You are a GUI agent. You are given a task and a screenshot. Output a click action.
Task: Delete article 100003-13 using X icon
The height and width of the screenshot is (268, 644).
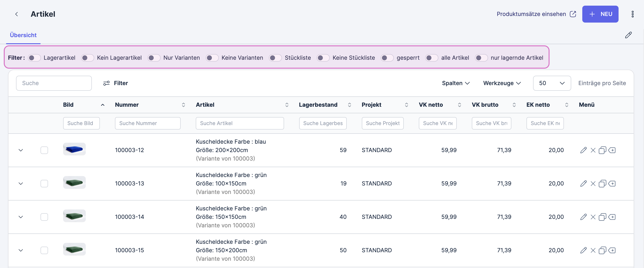(x=593, y=184)
